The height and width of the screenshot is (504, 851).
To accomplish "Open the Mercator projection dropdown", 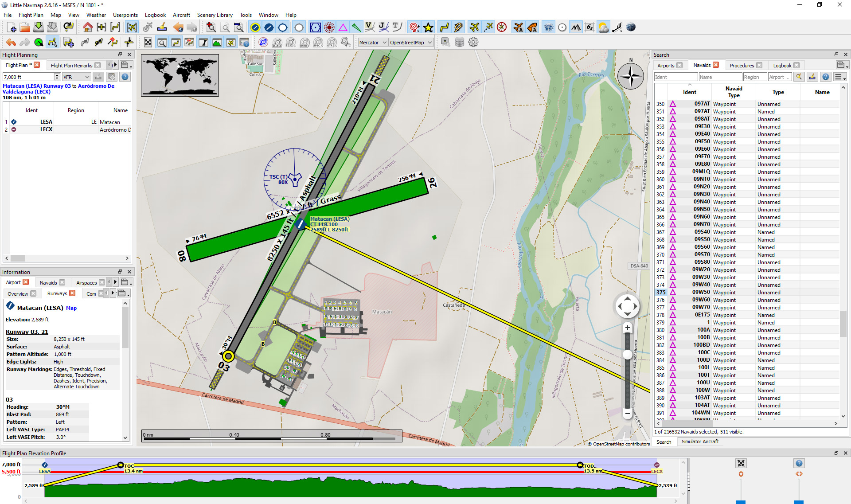I will click(373, 43).
